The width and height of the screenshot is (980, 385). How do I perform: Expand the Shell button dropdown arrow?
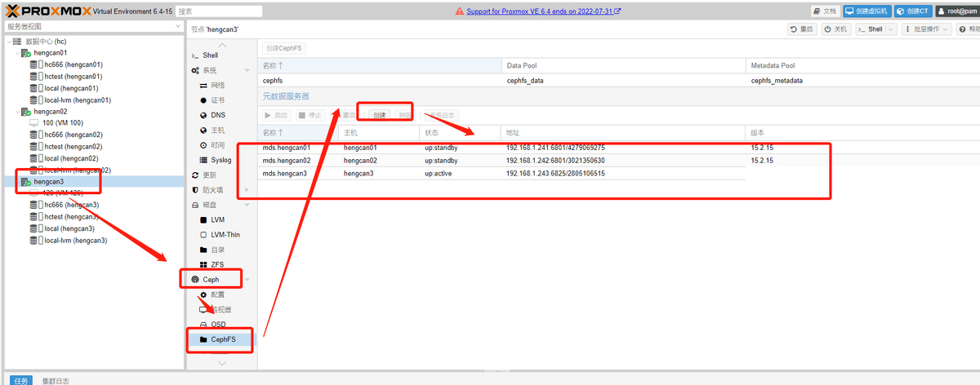pos(891,29)
